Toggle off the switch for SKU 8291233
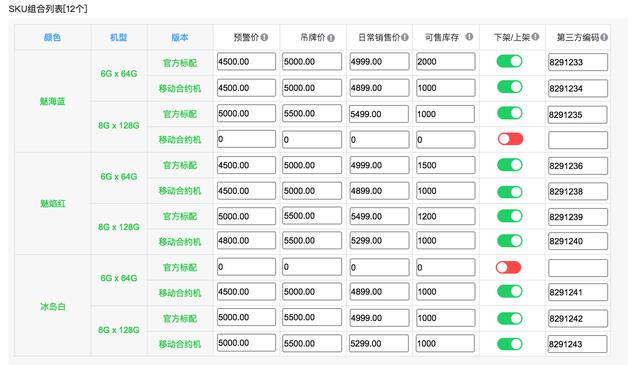The image size is (640, 365). 509,61
